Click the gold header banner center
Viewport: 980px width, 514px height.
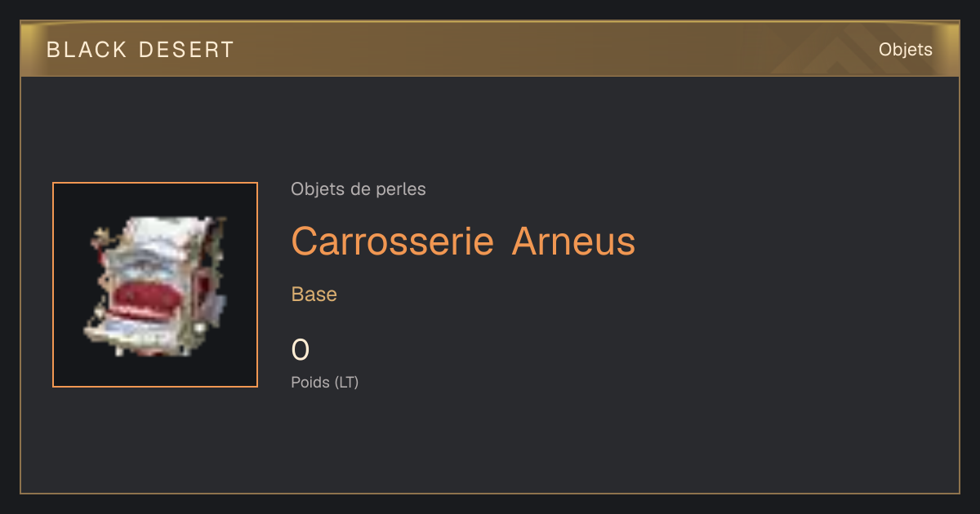[490, 49]
